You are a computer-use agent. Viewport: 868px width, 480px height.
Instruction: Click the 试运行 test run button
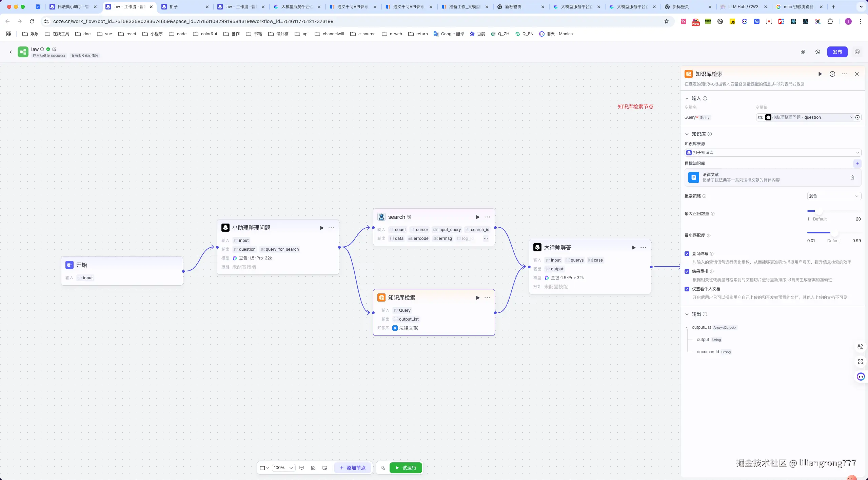tap(406, 468)
